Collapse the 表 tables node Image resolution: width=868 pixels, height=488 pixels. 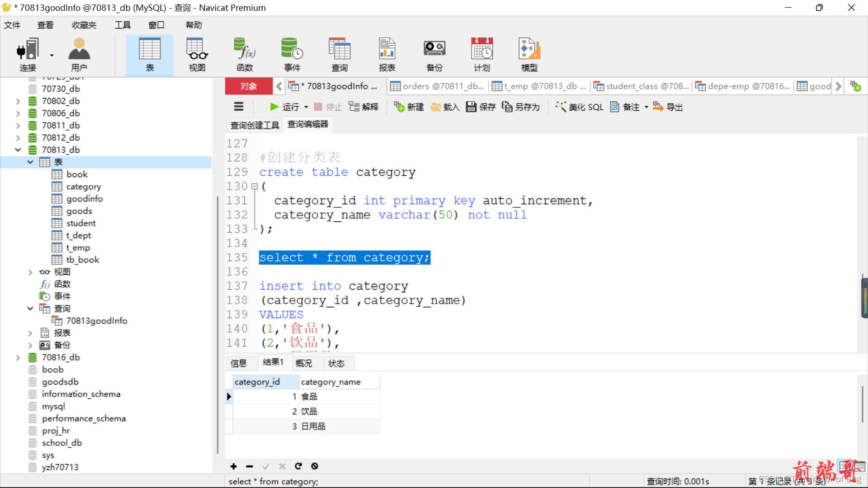pos(30,162)
